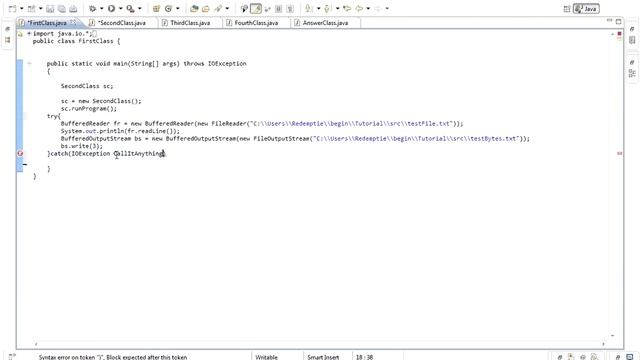Click the red error marker on catch line
Viewport: 640px width, 360px height.
20,153
